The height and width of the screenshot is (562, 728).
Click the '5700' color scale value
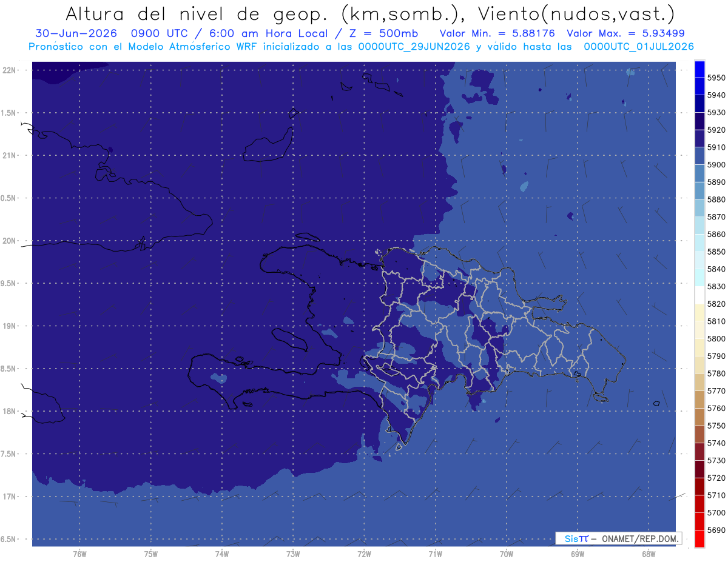click(x=716, y=513)
